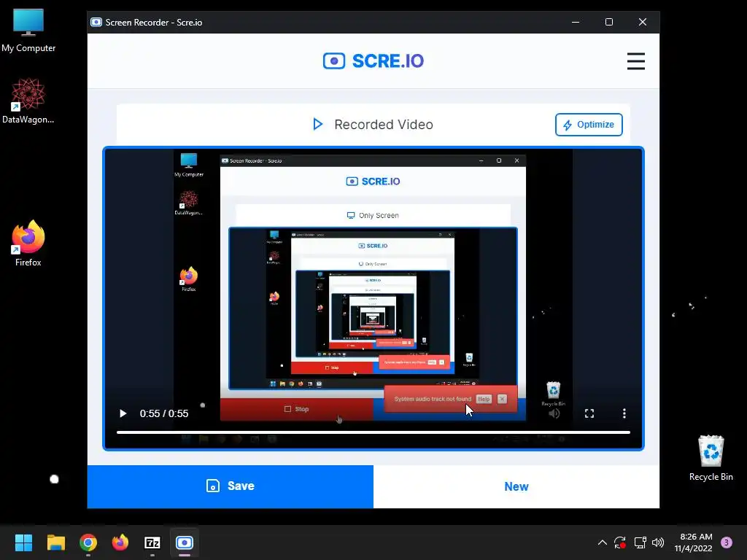Click the volume tray icon
747x560 pixels.
click(658, 542)
